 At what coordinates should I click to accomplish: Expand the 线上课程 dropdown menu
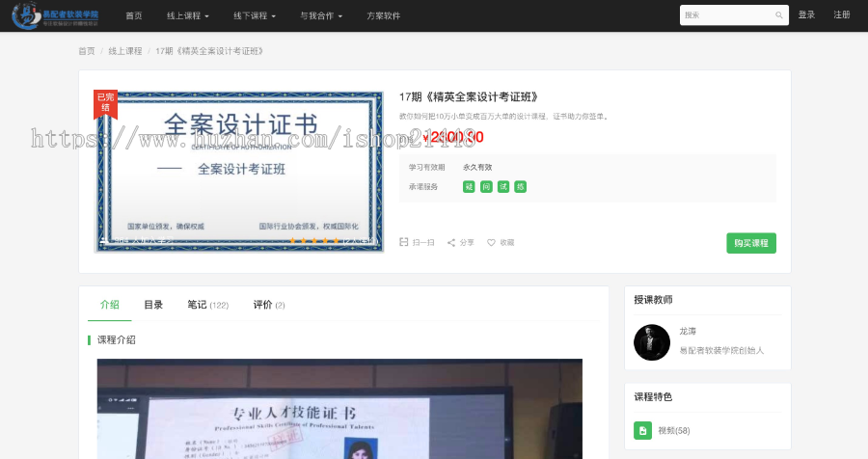pos(188,16)
